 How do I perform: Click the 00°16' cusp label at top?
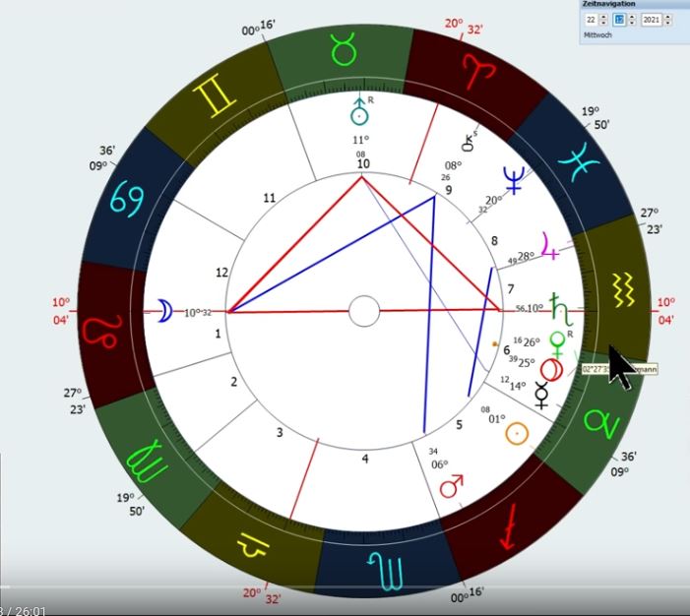point(258,28)
